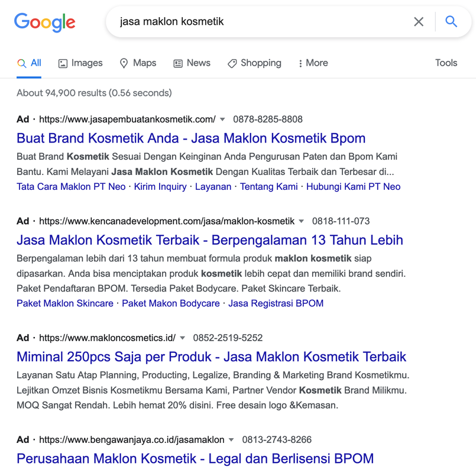Screen dimensions: 476x473
Task: Open the Tools button
Action: click(446, 63)
